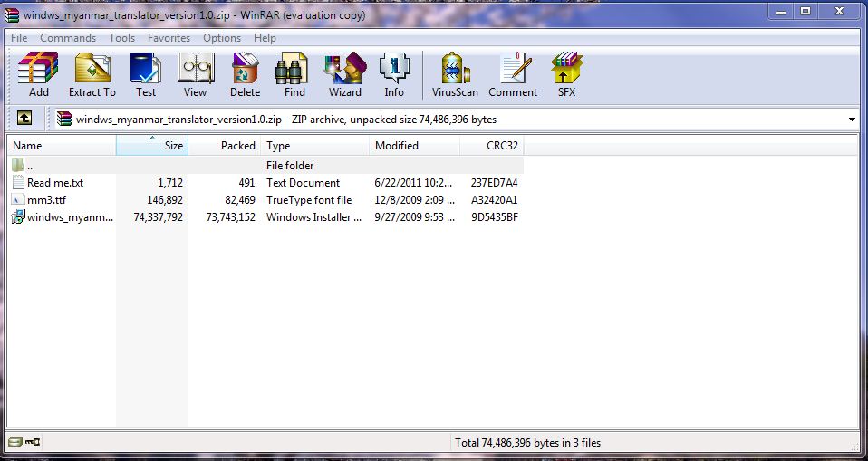Open the Find binoculars tool
This screenshot has height=461, width=868.
[x=294, y=75]
